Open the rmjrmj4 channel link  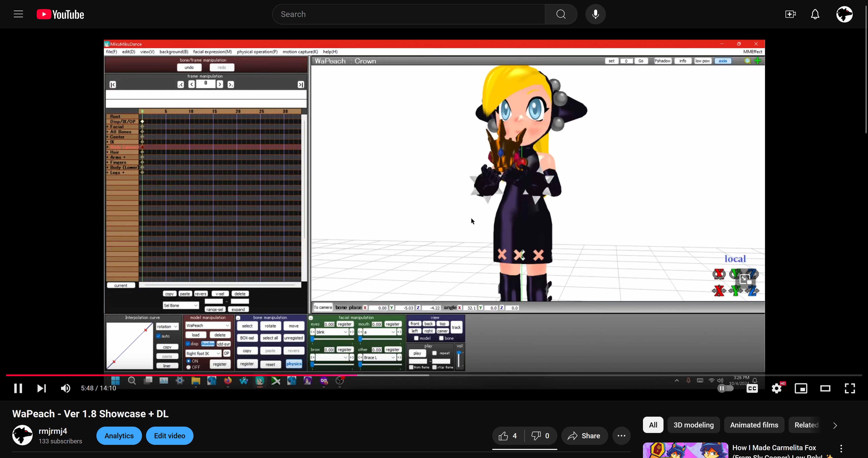click(x=53, y=431)
